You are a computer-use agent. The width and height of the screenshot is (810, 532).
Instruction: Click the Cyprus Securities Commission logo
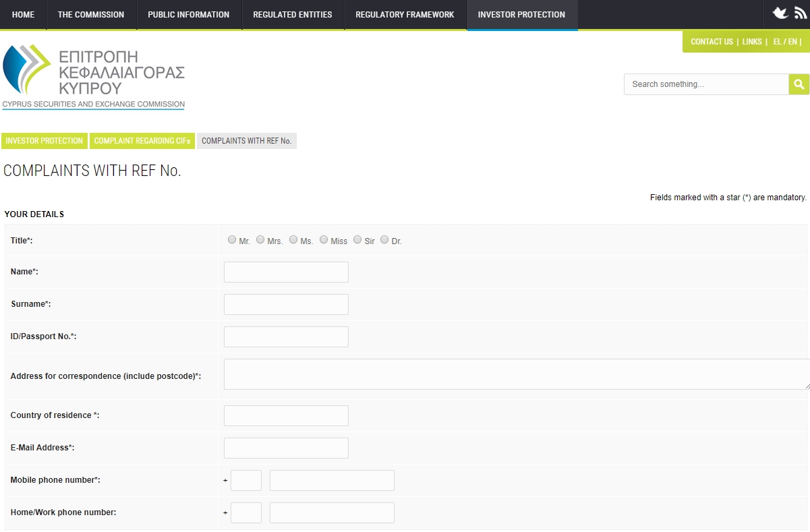click(x=94, y=76)
